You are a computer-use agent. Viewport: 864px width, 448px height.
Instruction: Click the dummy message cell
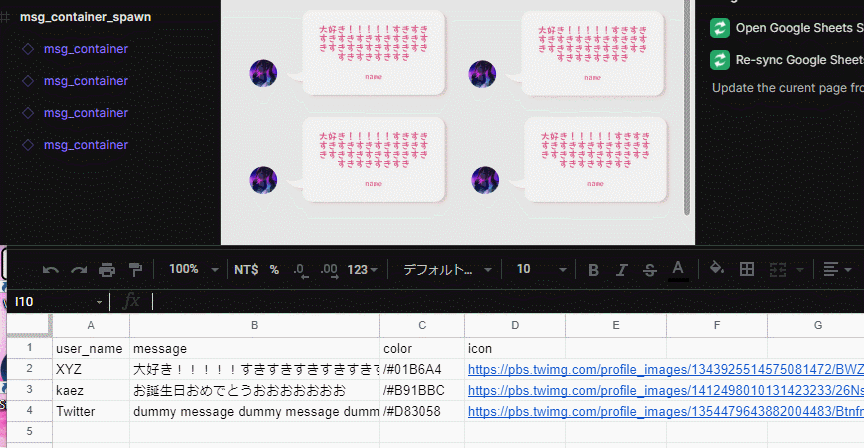coord(255,411)
